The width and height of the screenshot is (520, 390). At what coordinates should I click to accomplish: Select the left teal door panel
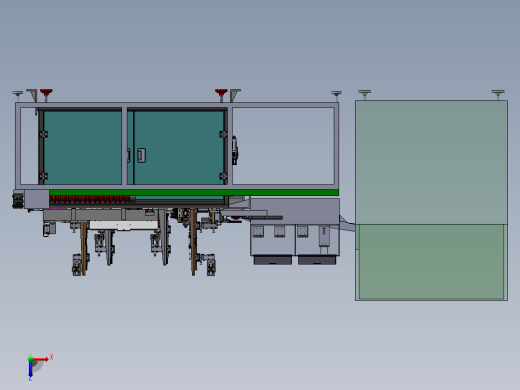(82, 147)
